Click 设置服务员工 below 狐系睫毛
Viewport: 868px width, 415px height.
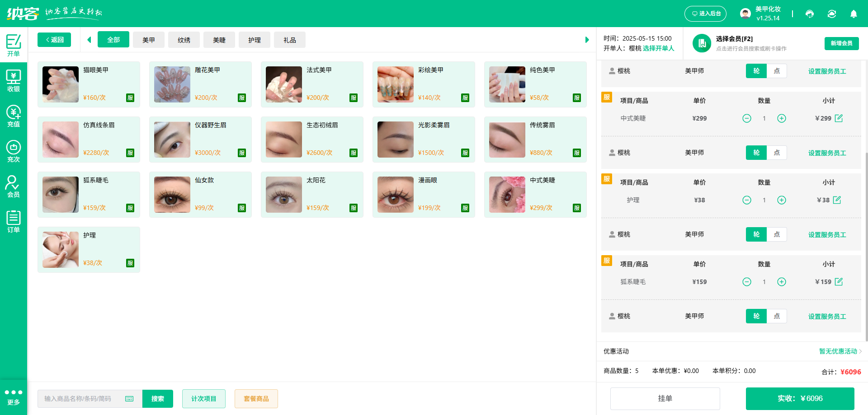[x=827, y=317]
